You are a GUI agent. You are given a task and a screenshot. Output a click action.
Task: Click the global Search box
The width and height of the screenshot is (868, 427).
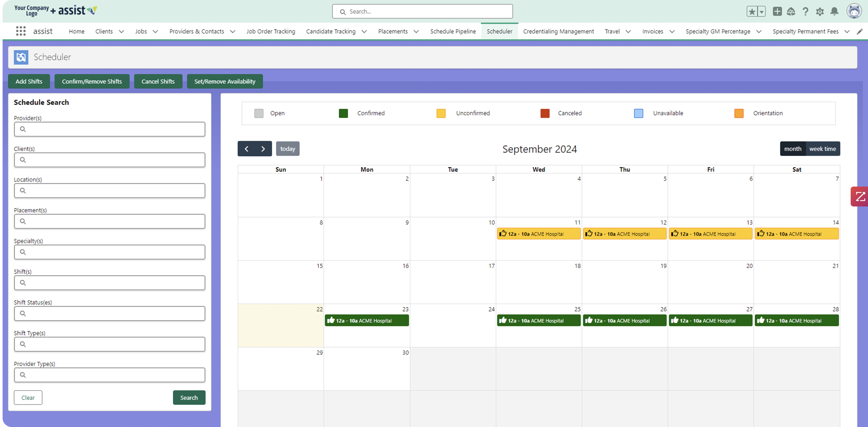coord(422,11)
